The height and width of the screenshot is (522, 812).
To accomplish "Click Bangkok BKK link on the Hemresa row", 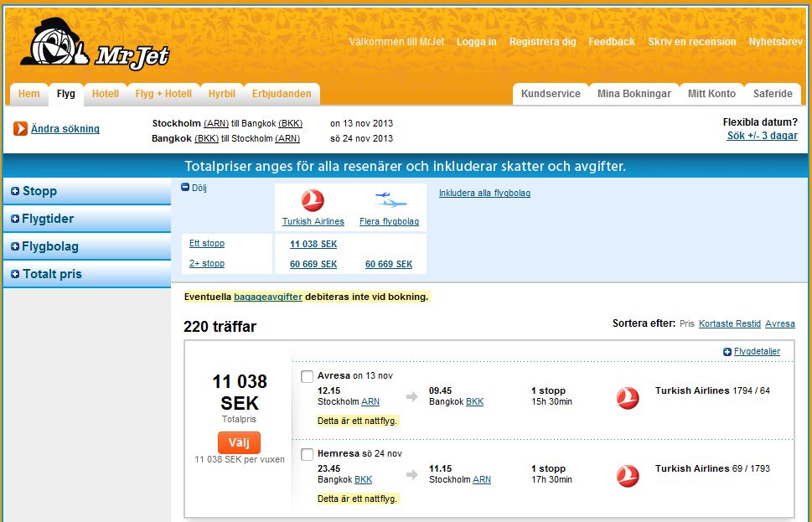I will (x=363, y=480).
